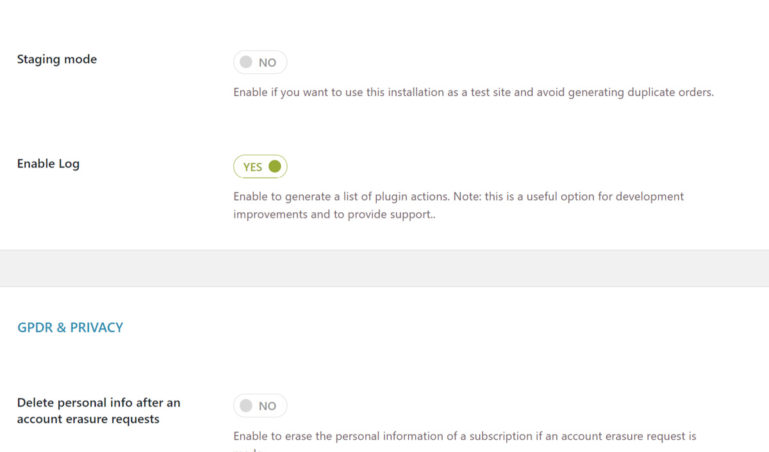
Task: Click the Delete personal info setting label
Action: coord(98,402)
